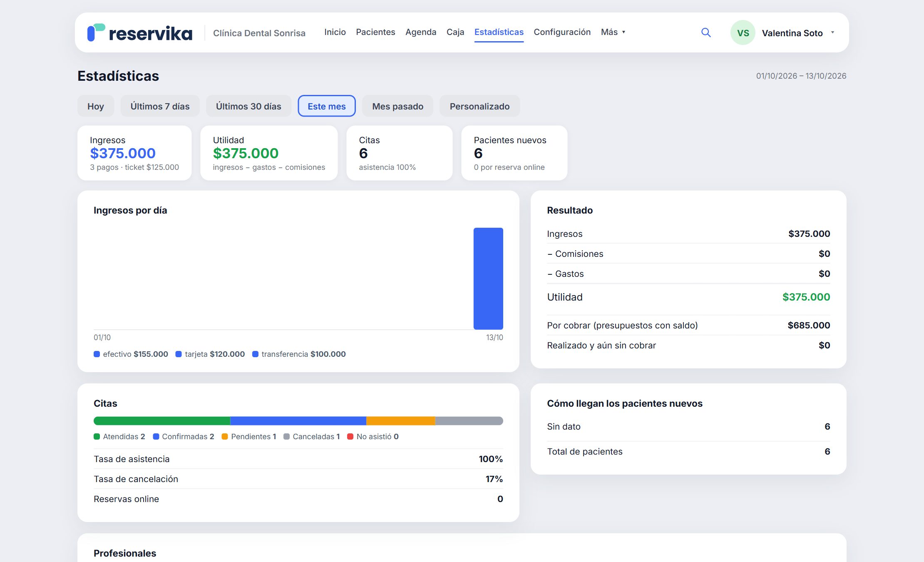
Task: Click the Citas summary card
Action: click(x=400, y=153)
